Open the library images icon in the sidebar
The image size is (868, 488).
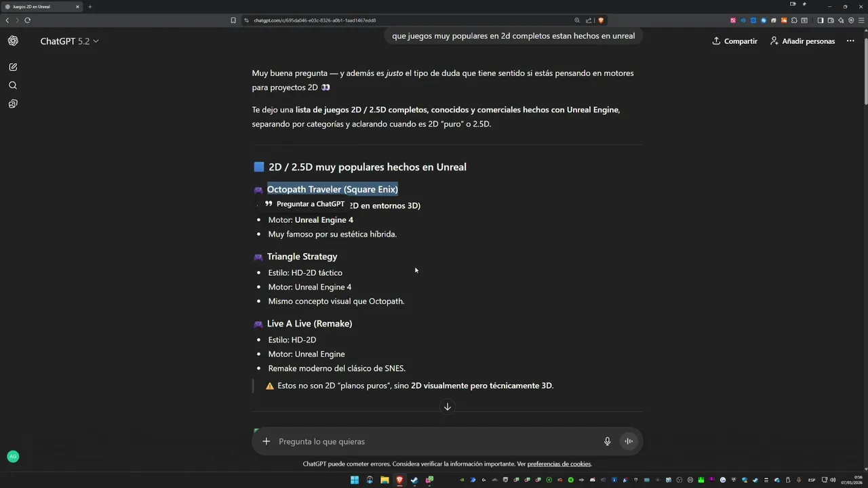coord(13,104)
